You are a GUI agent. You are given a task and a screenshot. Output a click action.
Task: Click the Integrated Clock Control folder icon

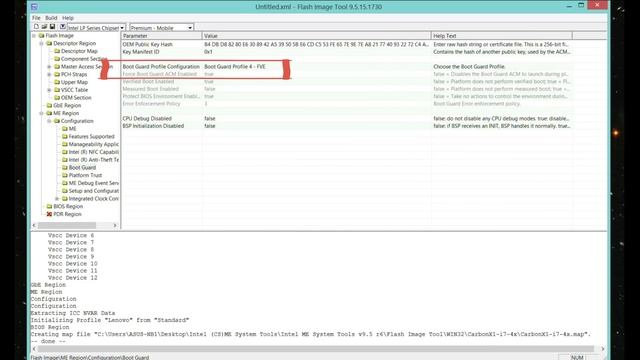click(64, 198)
